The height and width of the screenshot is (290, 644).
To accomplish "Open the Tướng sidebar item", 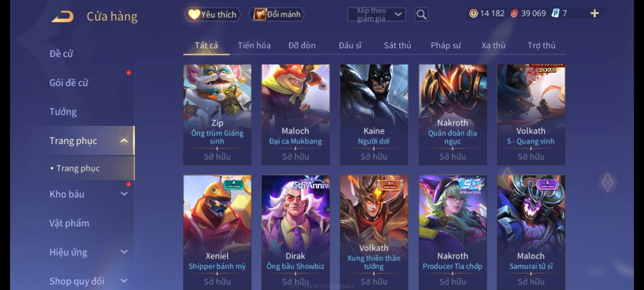I will [x=63, y=112].
